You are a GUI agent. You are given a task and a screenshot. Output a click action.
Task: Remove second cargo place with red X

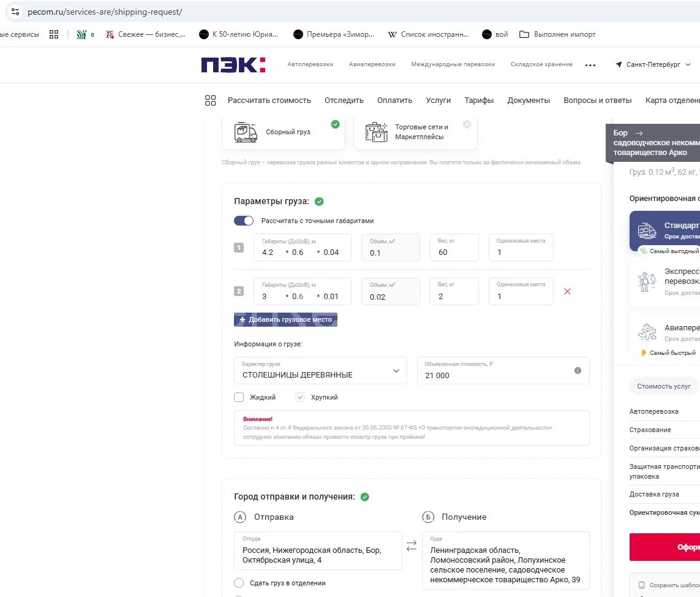coord(567,292)
